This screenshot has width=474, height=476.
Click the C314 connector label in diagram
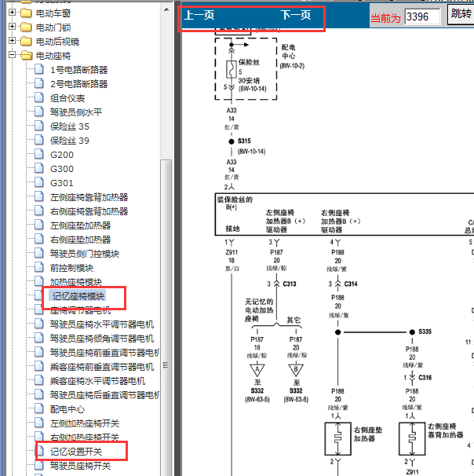click(x=351, y=284)
